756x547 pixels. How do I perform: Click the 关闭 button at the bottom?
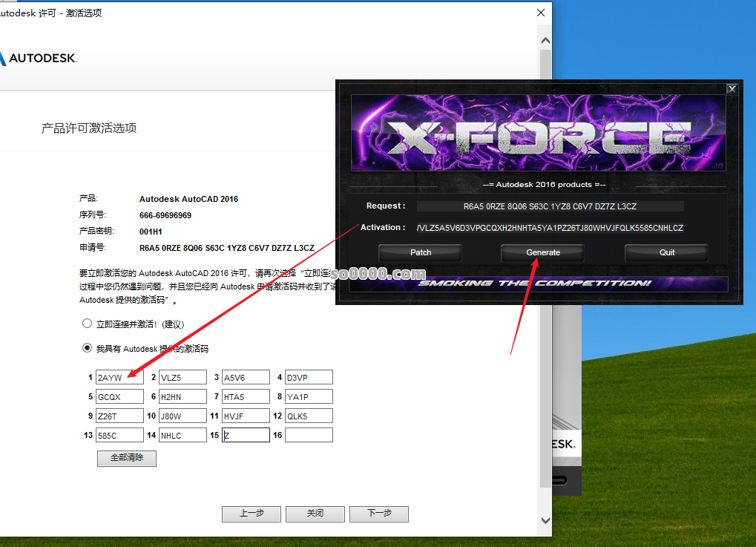tap(315, 514)
